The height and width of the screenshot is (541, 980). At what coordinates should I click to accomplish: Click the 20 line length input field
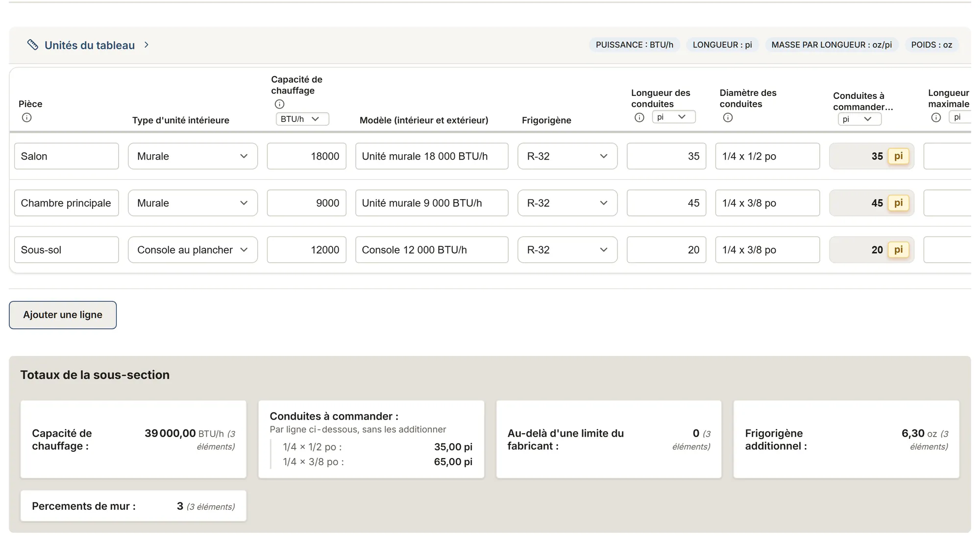666,250
